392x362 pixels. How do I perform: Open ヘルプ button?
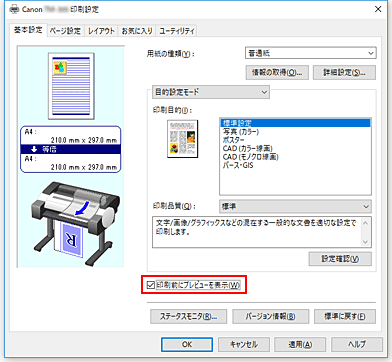pos(357,344)
